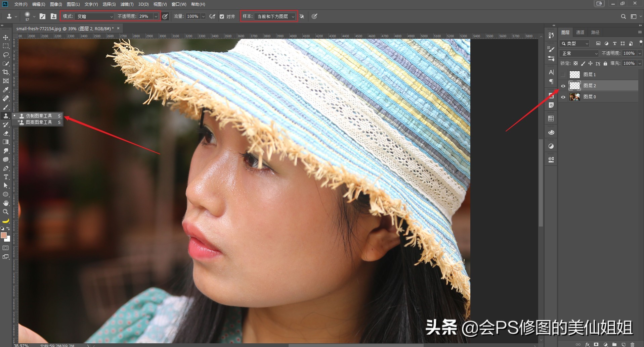This screenshot has height=347, width=644.
Task: Select the Gradient tool
Action: [6, 142]
